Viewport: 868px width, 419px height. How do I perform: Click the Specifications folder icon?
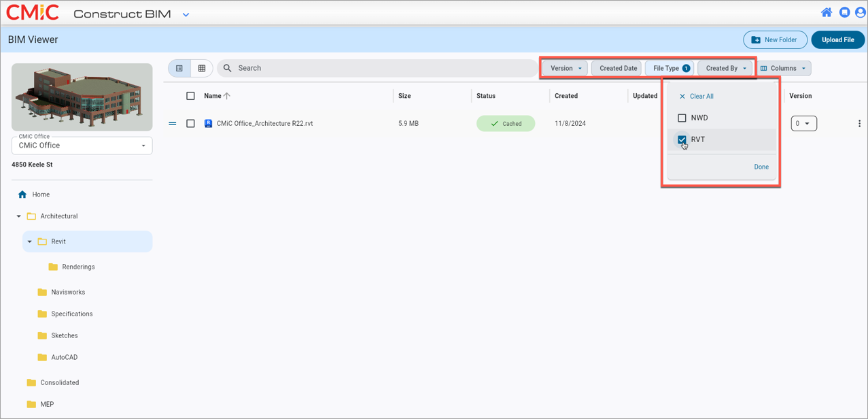tap(42, 314)
